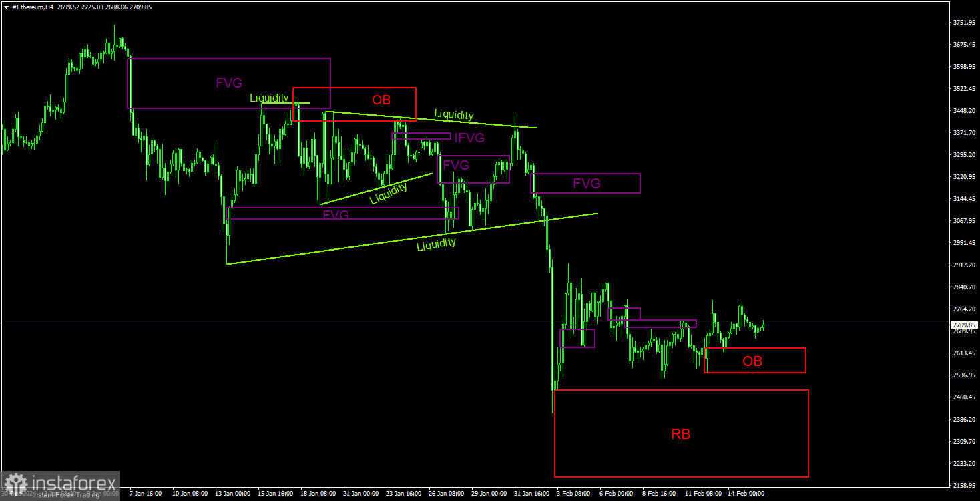Click the 7 Jan 16:00 time label
The height and width of the screenshot is (501, 980).
tap(146, 494)
